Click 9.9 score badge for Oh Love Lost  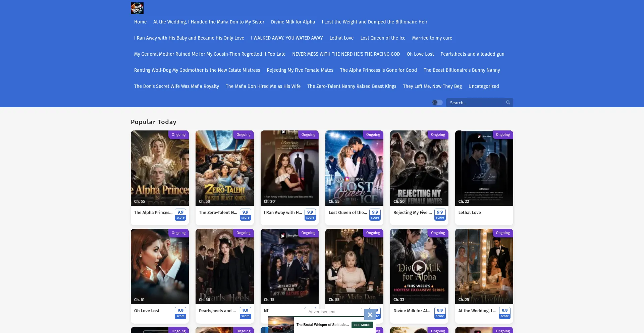click(180, 313)
